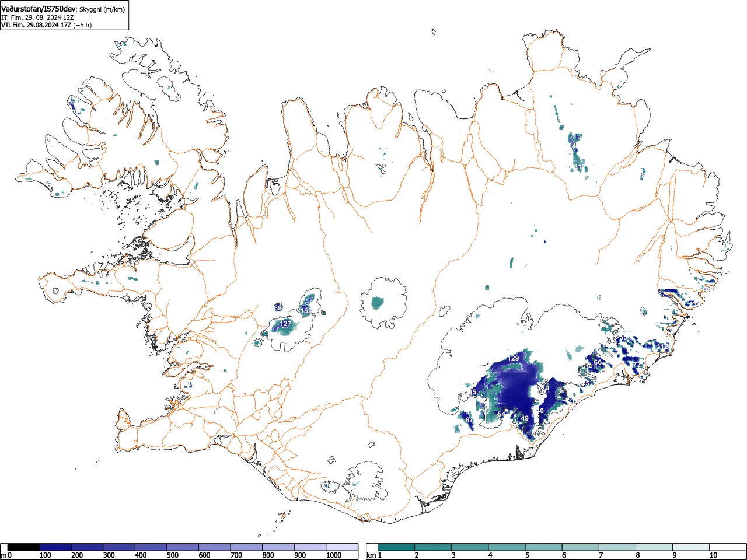The width and height of the screenshot is (747, 560).
Task: Click the '1000' label on meter scale
Action: click(x=334, y=555)
